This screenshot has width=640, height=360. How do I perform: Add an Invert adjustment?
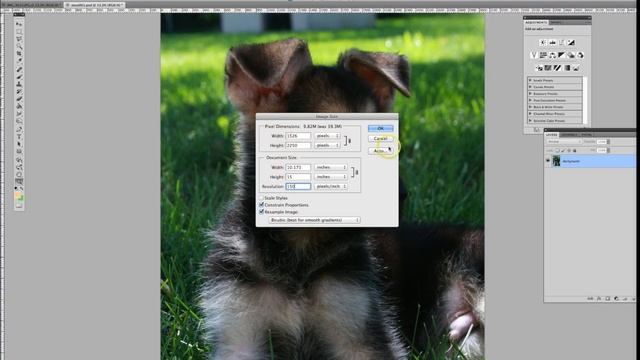pos(540,68)
